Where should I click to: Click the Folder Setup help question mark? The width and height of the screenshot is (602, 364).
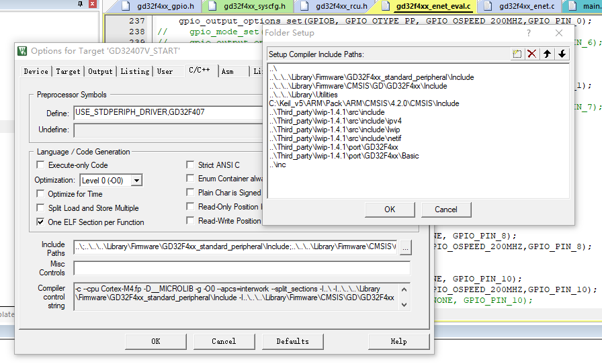(x=529, y=33)
